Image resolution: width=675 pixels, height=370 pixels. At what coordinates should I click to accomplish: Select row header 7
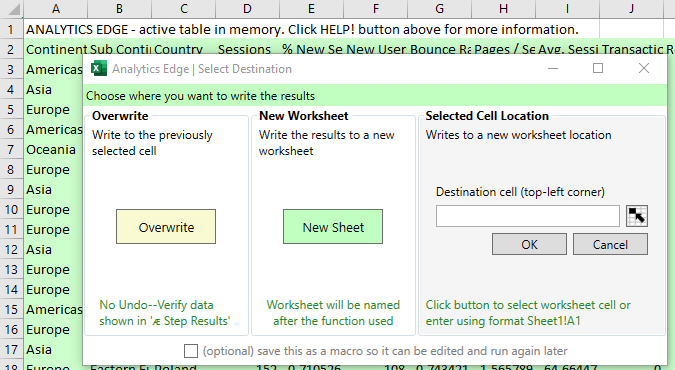11,149
